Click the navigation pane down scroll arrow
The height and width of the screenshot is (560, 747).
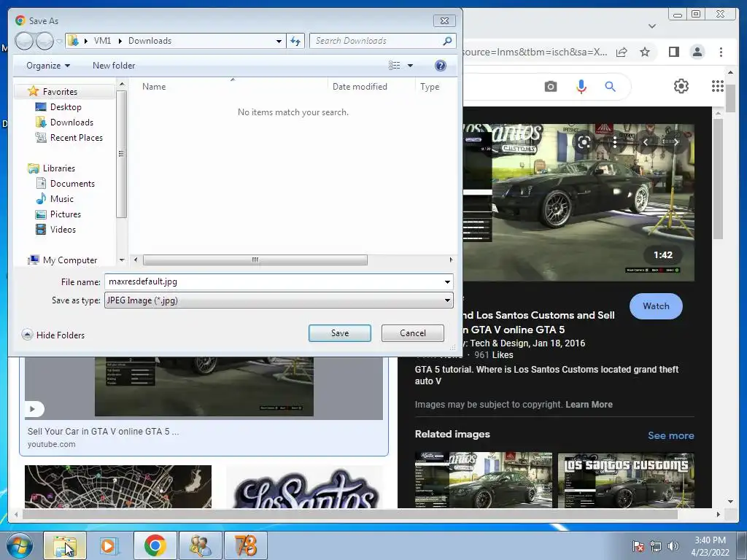[x=122, y=260]
